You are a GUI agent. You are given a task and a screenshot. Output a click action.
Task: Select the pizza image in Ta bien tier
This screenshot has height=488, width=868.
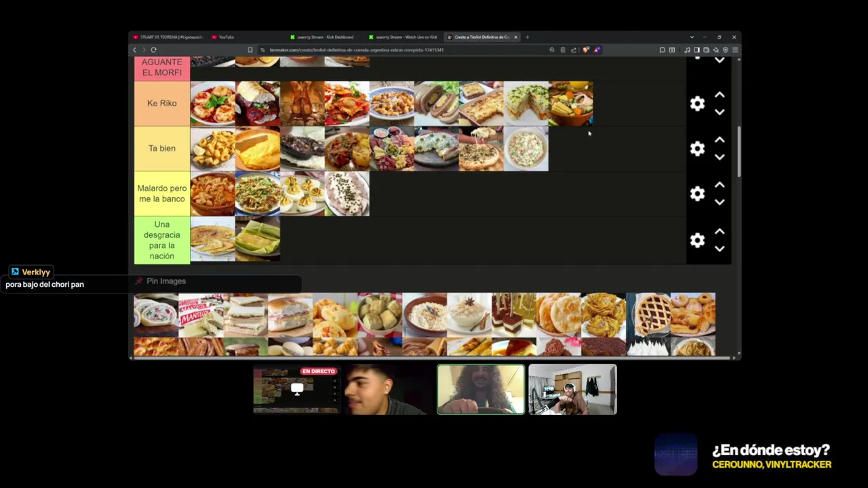coord(481,148)
